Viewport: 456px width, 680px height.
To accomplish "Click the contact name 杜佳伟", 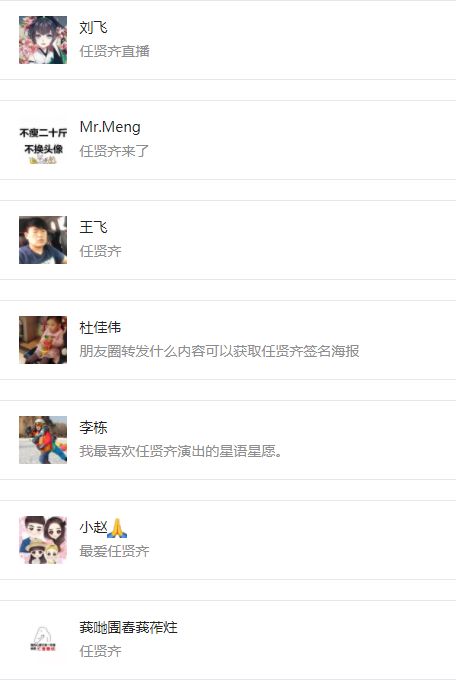I will click(x=100, y=327).
